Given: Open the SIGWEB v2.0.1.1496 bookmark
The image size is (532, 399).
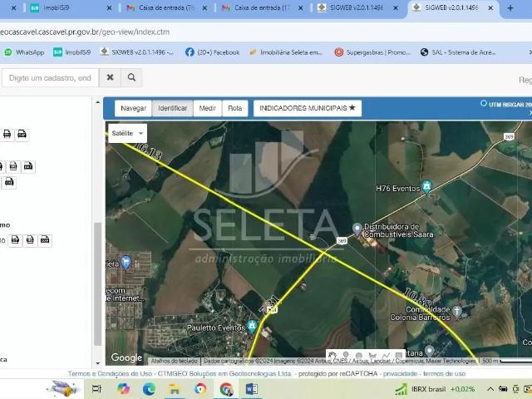Looking at the screenshot, I should 137,52.
